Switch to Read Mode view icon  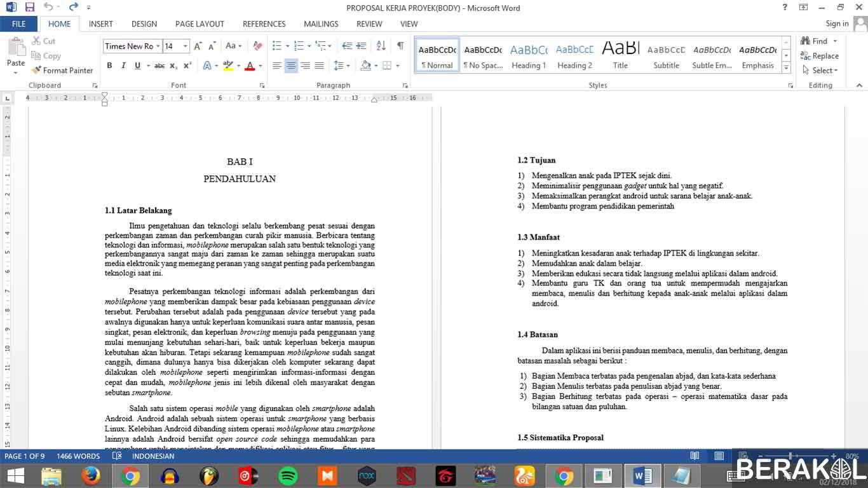tap(695, 456)
